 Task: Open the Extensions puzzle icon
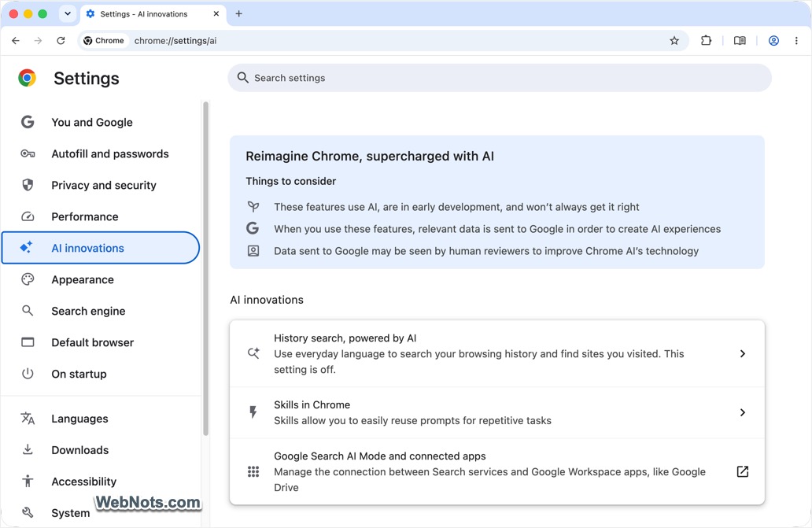click(706, 40)
